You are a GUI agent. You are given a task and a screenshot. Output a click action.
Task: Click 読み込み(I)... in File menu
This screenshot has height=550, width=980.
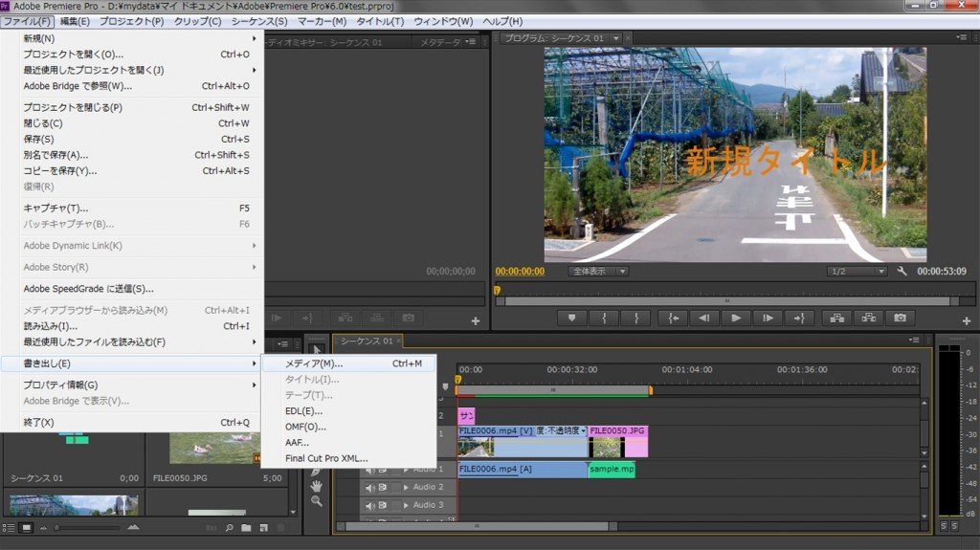tap(131, 325)
